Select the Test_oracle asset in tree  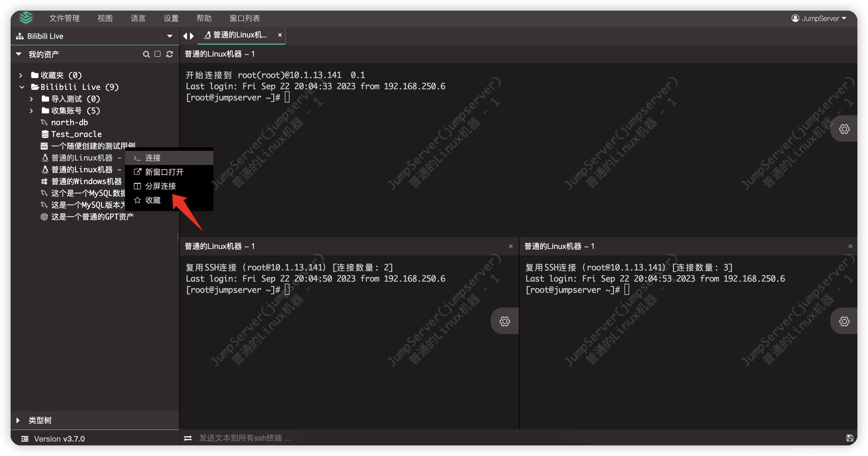(76, 134)
